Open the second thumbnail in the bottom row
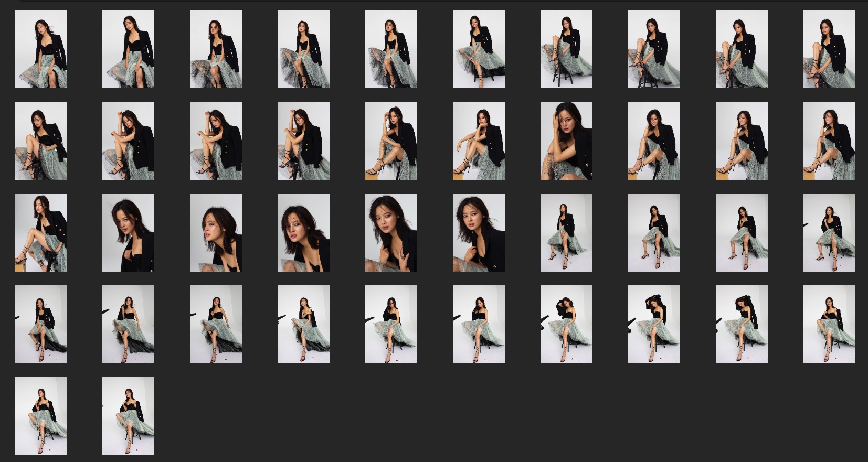 tap(128, 416)
